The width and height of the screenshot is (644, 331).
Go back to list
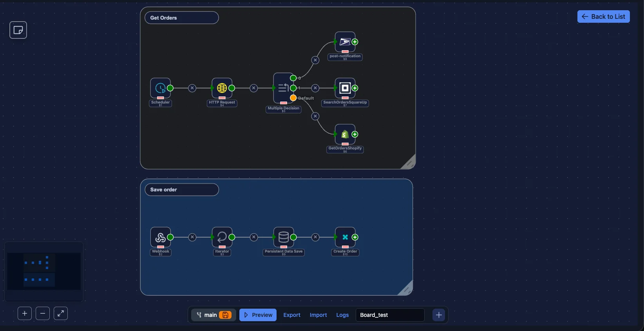(603, 16)
